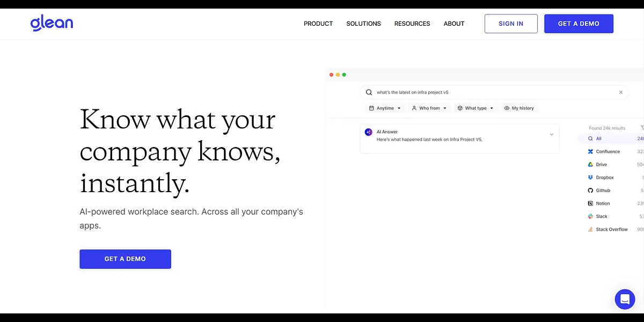Clear the search query with X
This screenshot has width=644, height=322.
pos(621,92)
